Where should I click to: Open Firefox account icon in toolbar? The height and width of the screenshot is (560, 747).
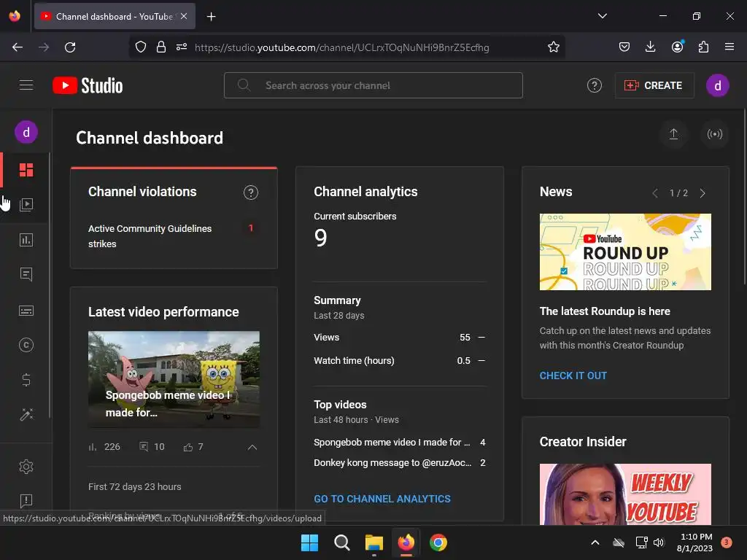tap(677, 47)
